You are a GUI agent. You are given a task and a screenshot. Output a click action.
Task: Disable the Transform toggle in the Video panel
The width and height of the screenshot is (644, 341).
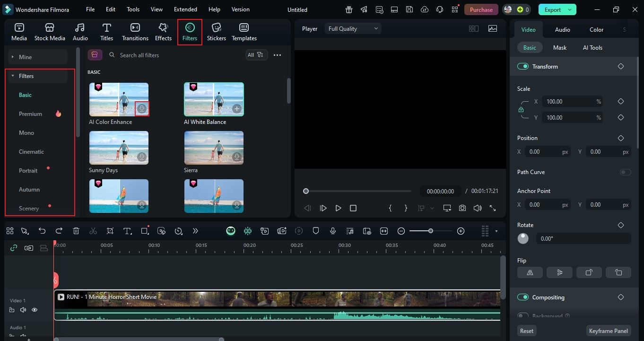point(523,66)
